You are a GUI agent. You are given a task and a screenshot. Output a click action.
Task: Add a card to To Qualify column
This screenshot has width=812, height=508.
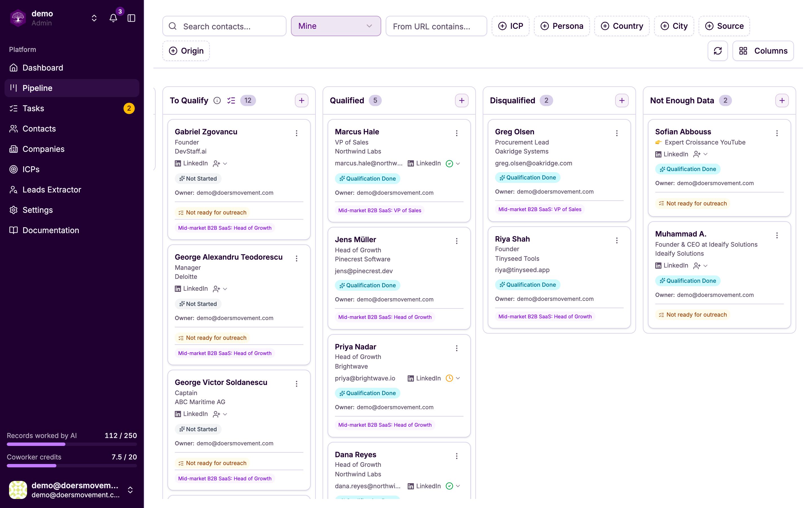(302, 100)
